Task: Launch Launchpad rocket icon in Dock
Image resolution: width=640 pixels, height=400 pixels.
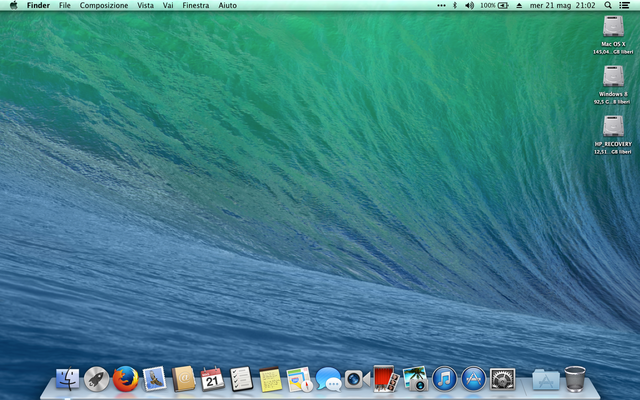Action: click(x=97, y=379)
